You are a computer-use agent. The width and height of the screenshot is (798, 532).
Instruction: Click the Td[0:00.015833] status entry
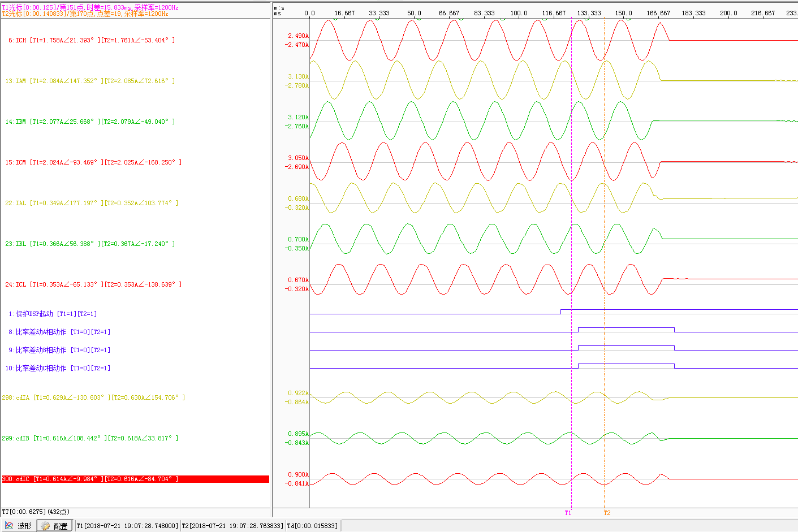tap(312, 526)
